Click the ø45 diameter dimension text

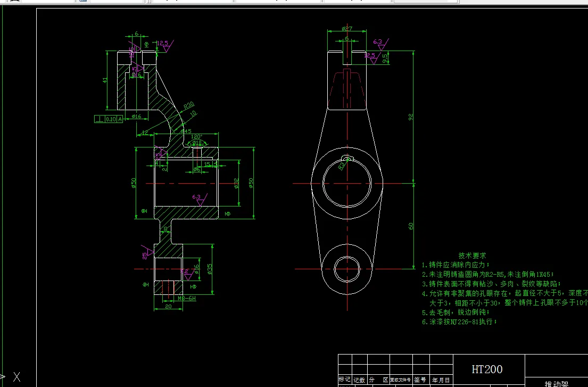186,131
